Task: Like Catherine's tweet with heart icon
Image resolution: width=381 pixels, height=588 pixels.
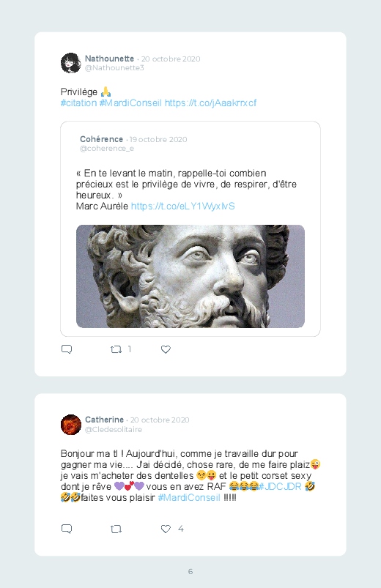Action: [166, 529]
